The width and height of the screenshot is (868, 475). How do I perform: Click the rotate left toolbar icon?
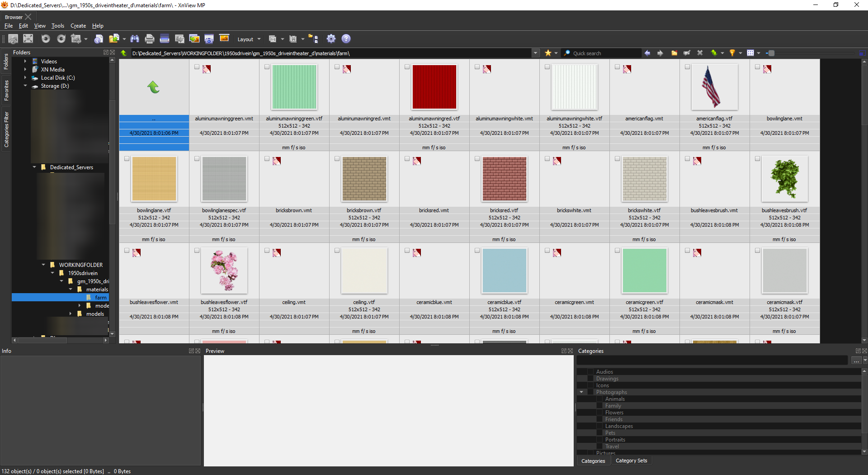(46, 39)
